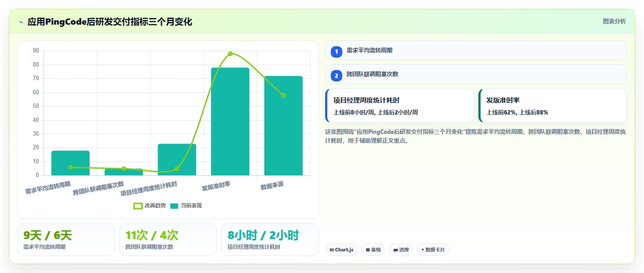Click the sparkle icon in 数据卡片 tag
The image size is (644, 273).
pyautogui.click(x=423, y=250)
